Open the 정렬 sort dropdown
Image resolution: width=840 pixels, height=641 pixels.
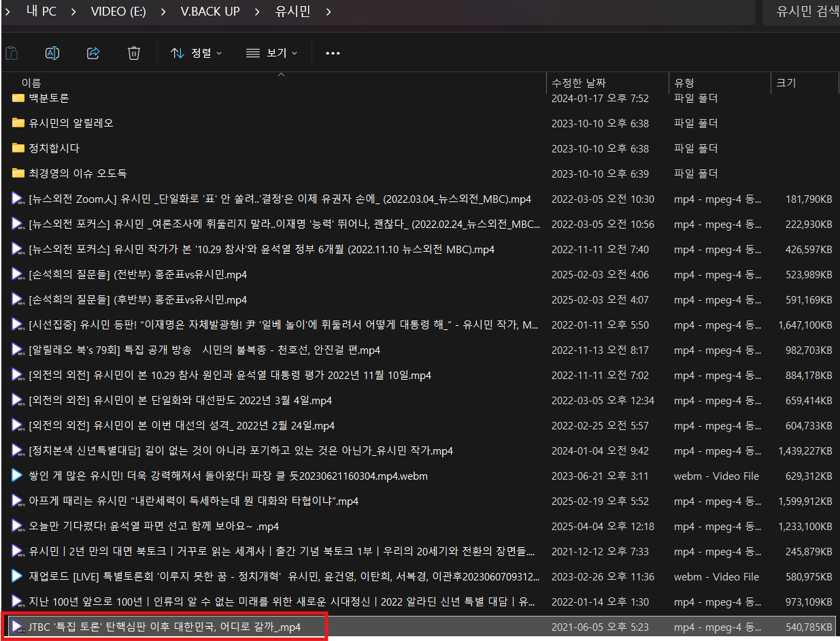pos(197,53)
